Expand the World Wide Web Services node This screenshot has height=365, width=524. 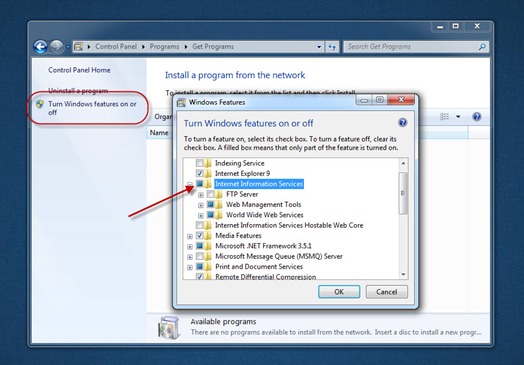point(201,216)
